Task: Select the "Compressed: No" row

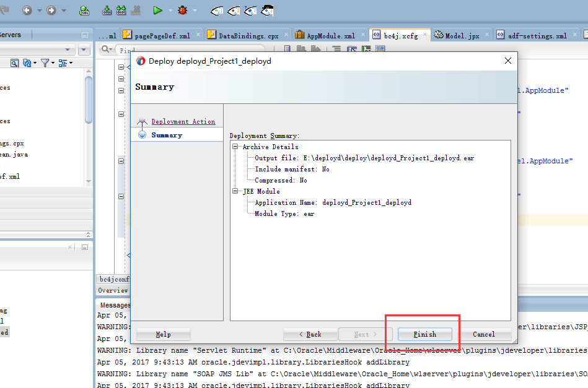Action: point(281,180)
